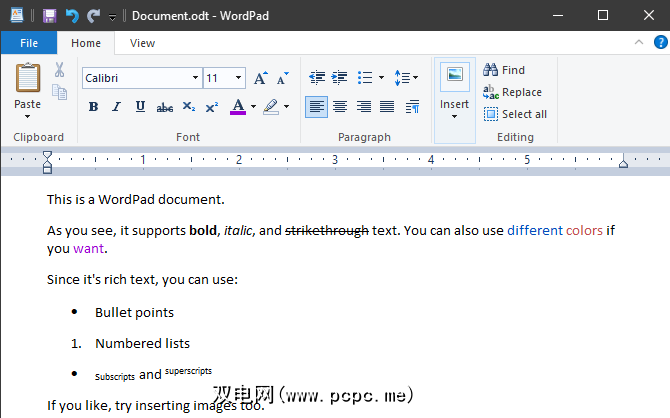Click the Grow font icon

tap(260, 78)
